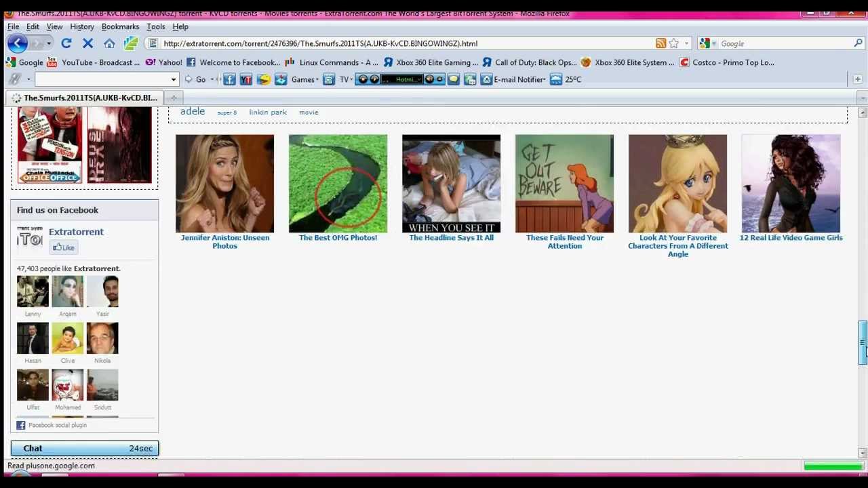Expand the back/forward history dropdown arrow
The image size is (868, 488).
tap(49, 43)
